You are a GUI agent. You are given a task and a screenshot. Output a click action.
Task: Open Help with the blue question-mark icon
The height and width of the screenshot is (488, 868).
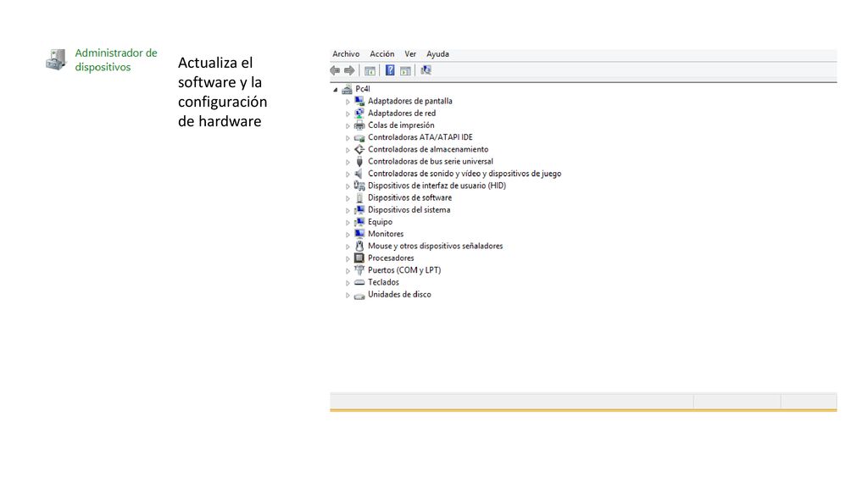(x=390, y=70)
